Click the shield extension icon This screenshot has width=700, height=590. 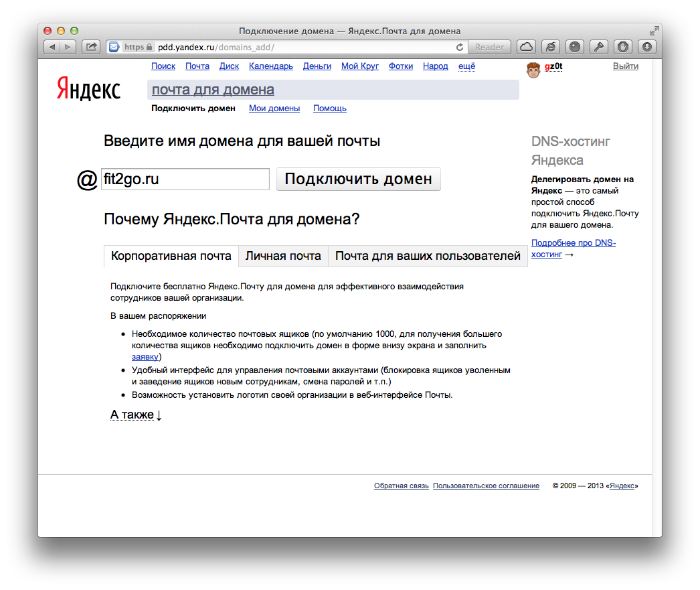coord(623,47)
